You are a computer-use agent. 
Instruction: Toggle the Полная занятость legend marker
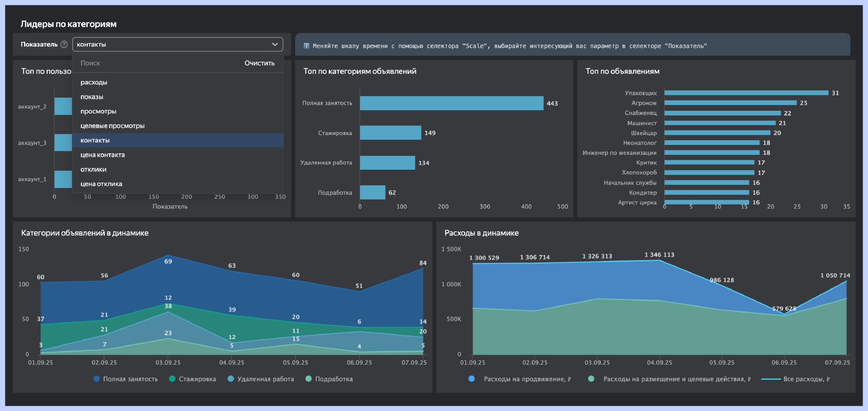click(x=97, y=379)
